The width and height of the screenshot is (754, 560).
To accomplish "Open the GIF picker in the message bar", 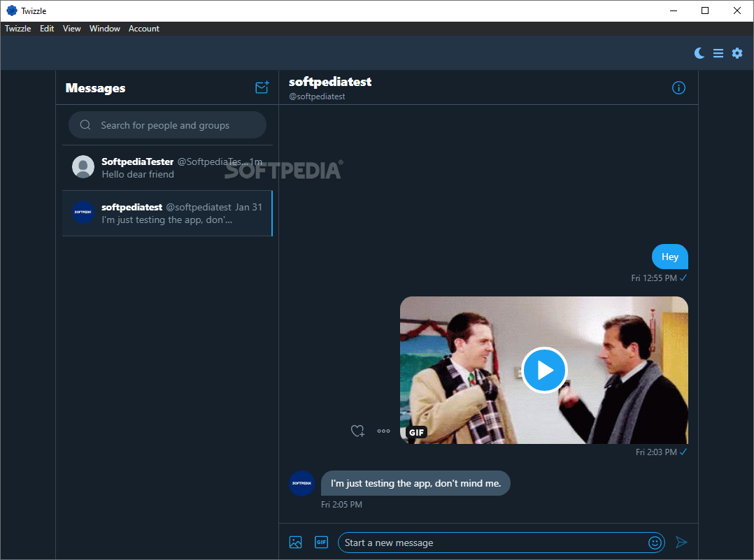I will coord(321,543).
